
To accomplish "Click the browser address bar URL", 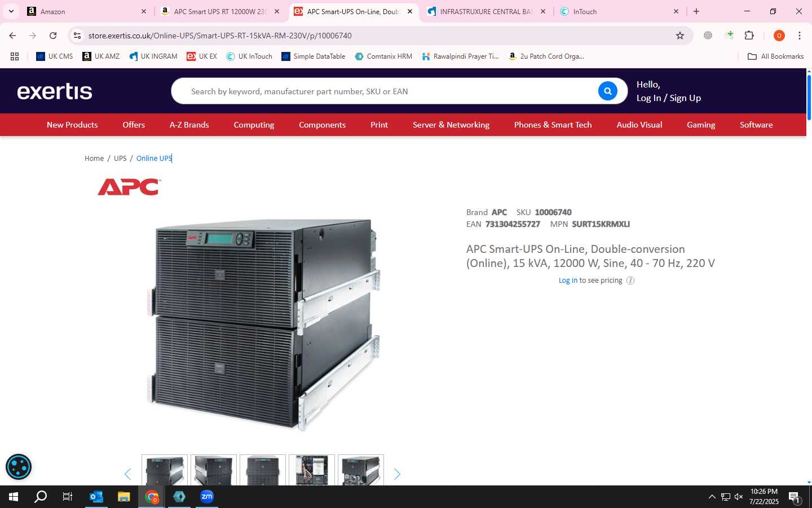I will tap(220, 36).
